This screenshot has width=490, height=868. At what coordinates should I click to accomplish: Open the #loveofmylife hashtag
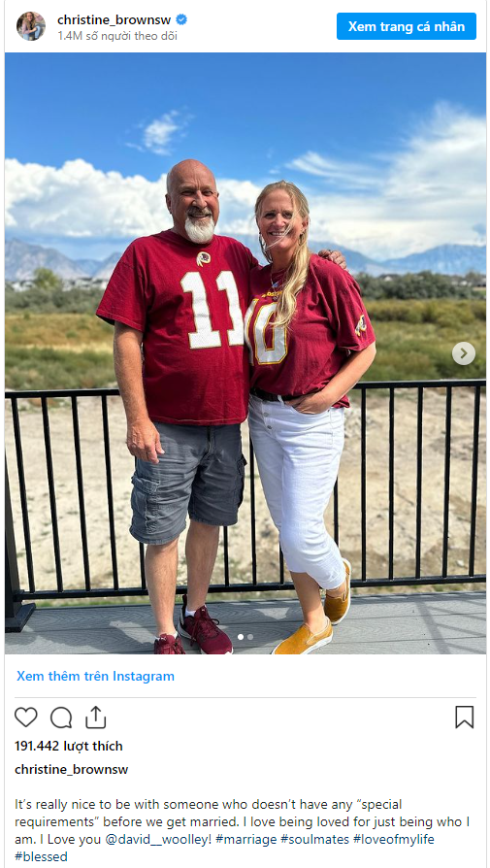tap(394, 839)
